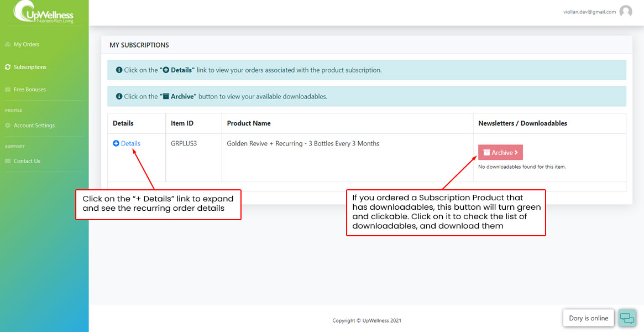Click Newsletters / Downloadables column header
The height and width of the screenshot is (332, 644).
point(523,123)
